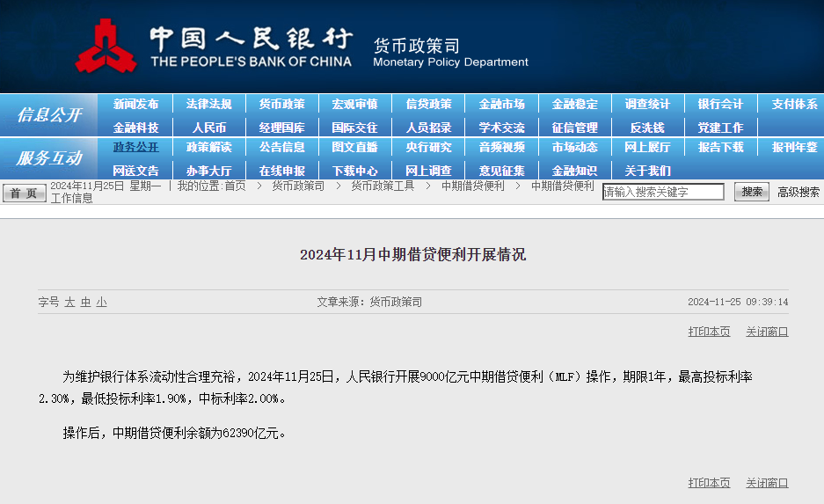
Task: Click the 服务互动 section header
Action: pyautogui.click(x=49, y=157)
